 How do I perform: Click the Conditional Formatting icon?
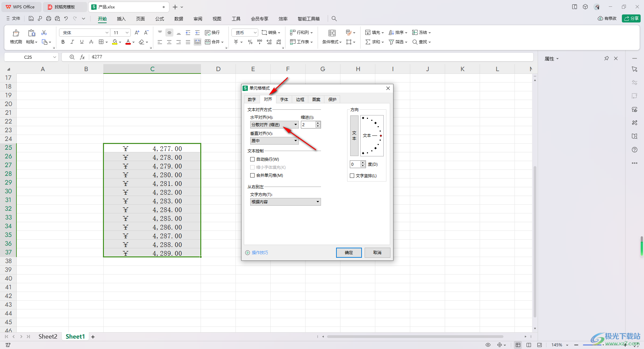[332, 33]
